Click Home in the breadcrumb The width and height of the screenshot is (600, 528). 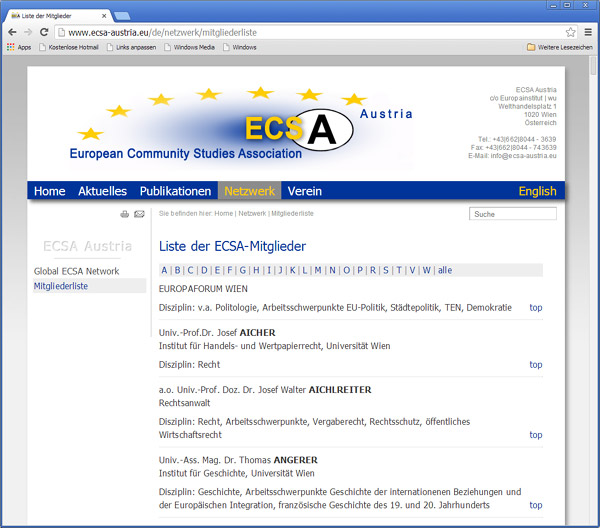223,213
